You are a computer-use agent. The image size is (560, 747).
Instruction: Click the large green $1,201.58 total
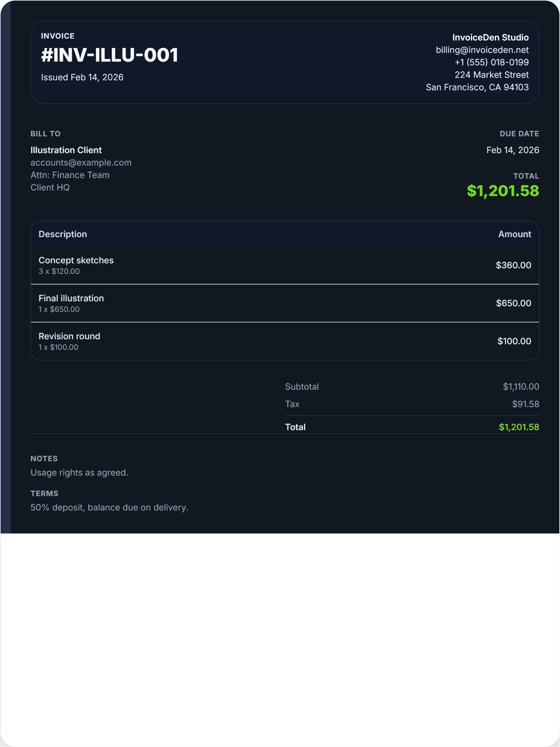(502, 191)
